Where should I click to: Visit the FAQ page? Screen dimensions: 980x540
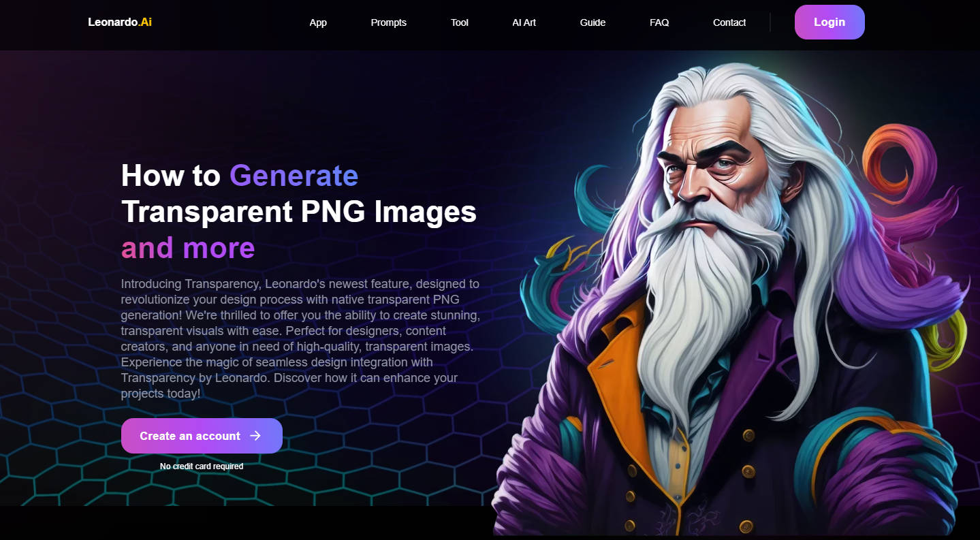pos(659,22)
